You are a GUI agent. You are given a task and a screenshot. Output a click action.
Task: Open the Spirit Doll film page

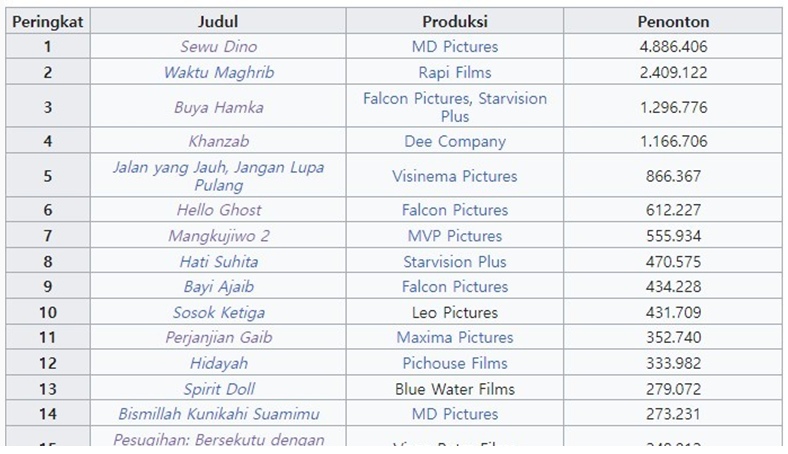(218, 389)
